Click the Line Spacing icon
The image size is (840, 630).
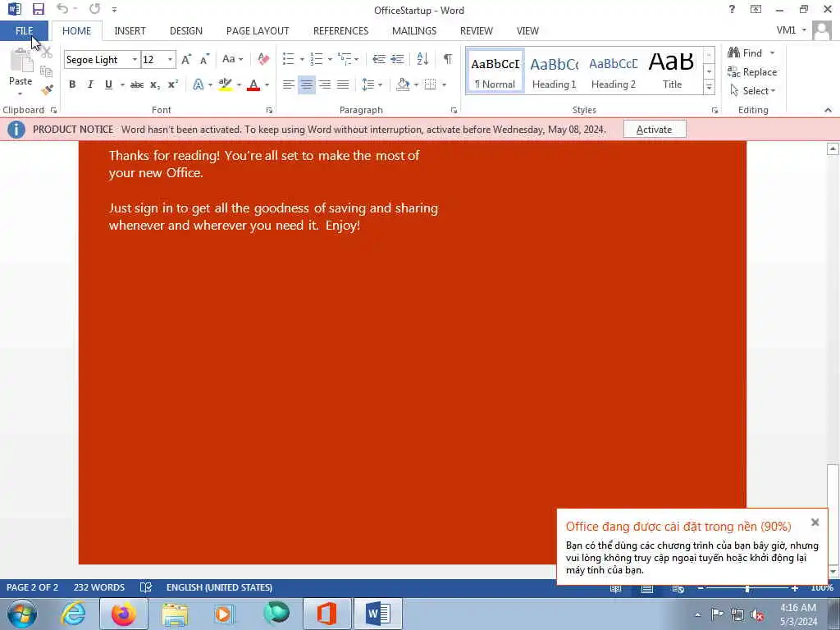pyautogui.click(x=368, y=84)
